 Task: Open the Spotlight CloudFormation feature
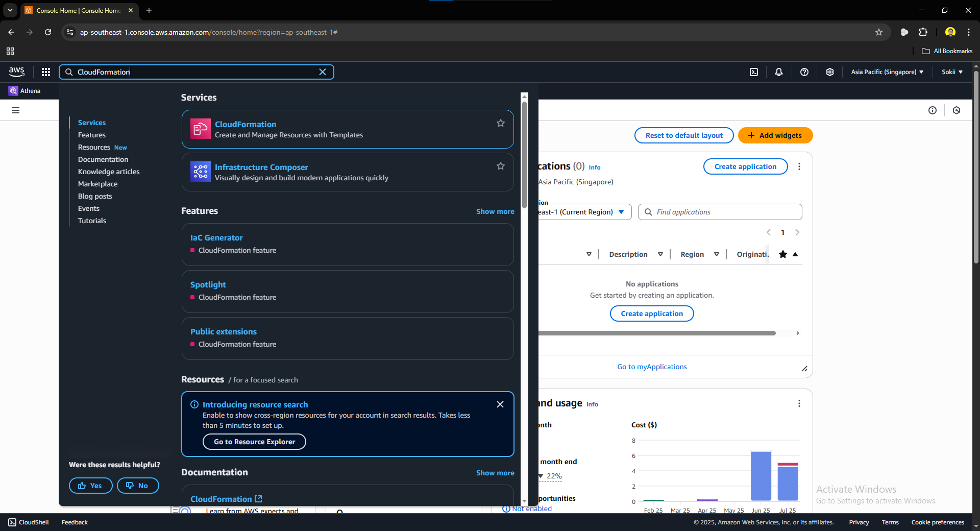[x=208, y=285]
